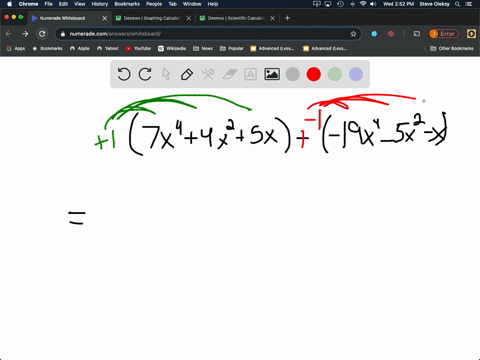Click the whiteboard redo arrow

[145, 74]
